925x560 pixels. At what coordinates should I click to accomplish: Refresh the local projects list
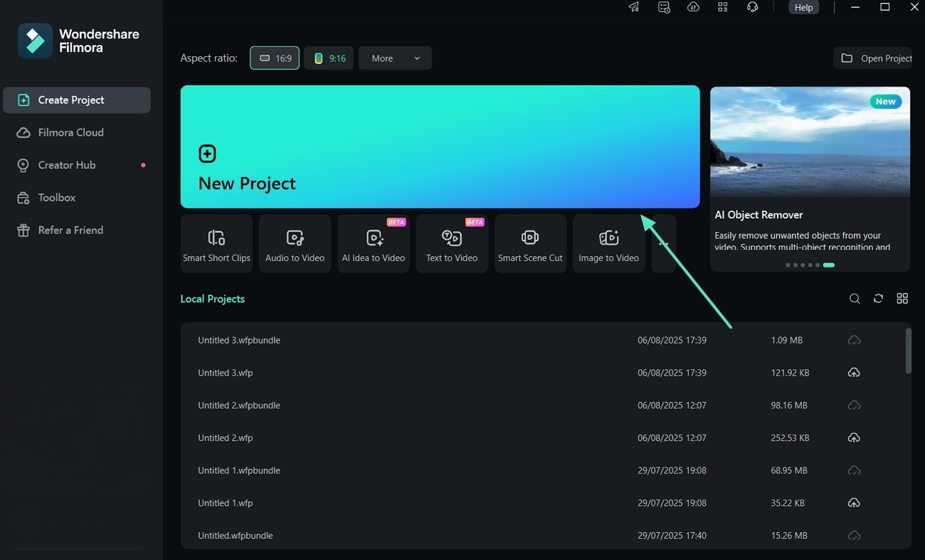(x=878, y=299)
